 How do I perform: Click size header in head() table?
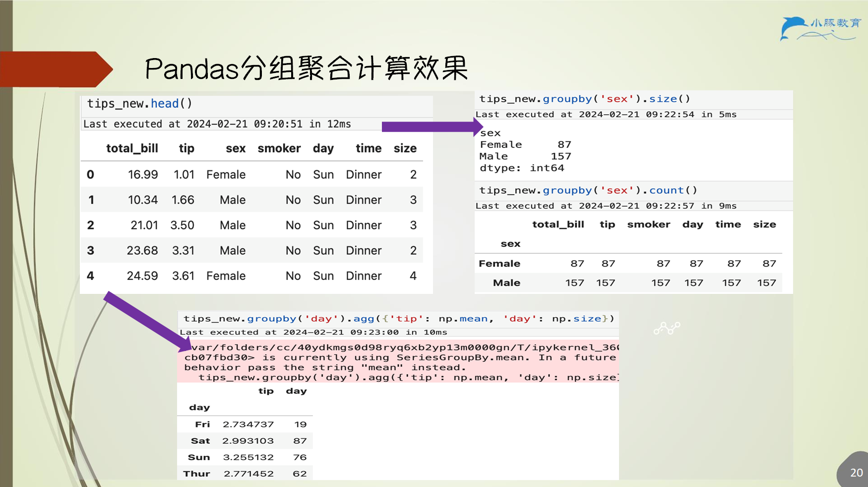(x=405, y=148)
